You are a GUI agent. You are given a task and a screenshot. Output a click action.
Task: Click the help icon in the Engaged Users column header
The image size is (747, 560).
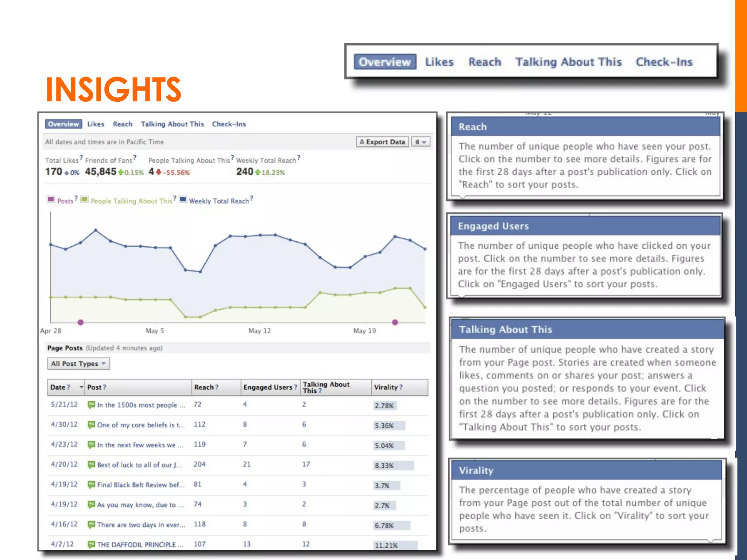point(295,387)
